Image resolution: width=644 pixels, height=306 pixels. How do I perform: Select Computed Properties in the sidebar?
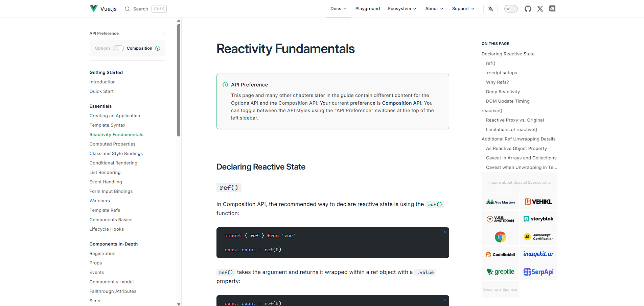pyautogui.click(x=112, y=144)
